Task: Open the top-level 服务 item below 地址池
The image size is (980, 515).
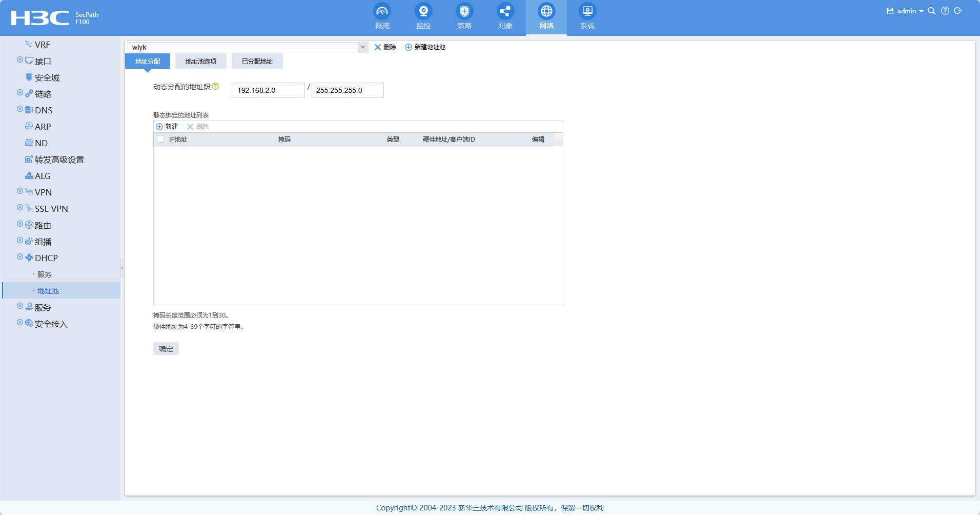Action: pos(43,307)
